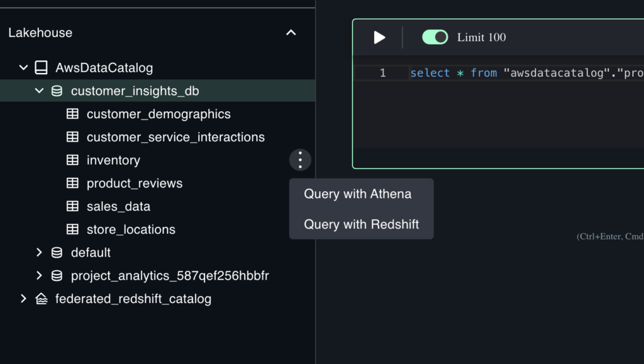Click the store_locations table icon
Viewport: 644px width, 364px height.
(x=72, y=229)
